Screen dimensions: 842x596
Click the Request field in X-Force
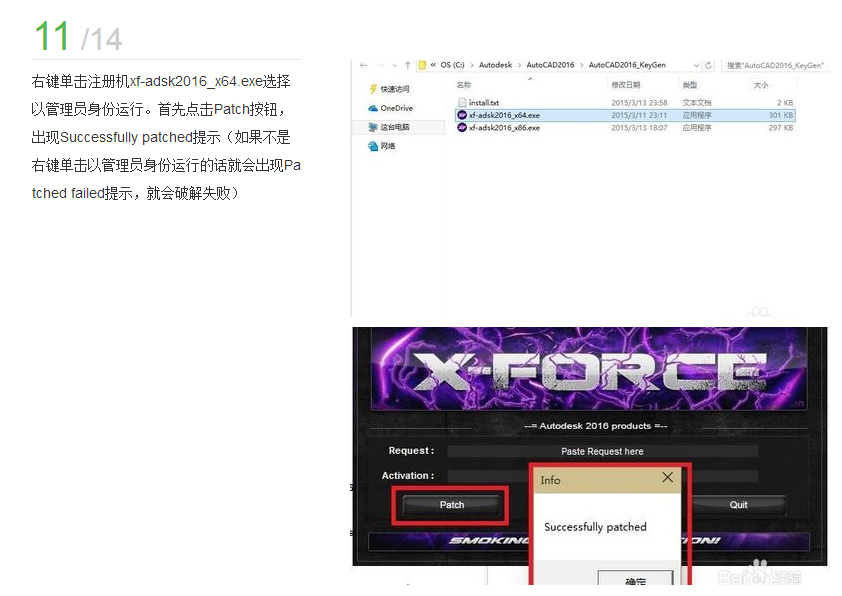[603, 451]
